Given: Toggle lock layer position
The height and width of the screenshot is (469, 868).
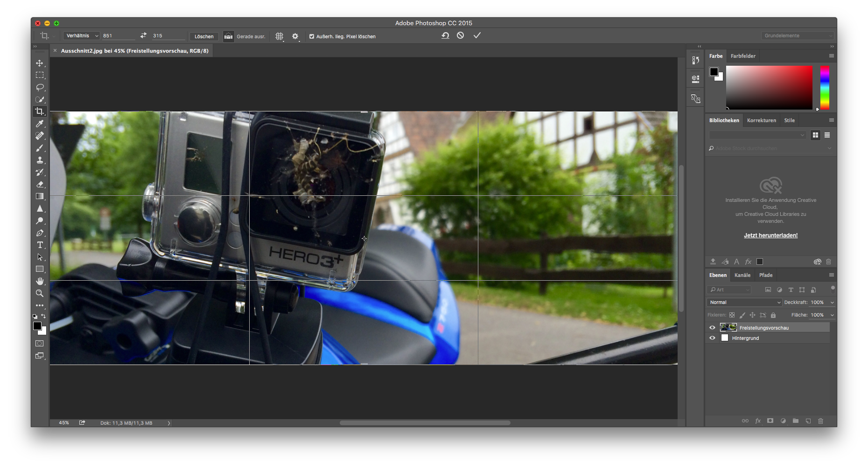Looking at the screenshot, I should pos(752,315).
